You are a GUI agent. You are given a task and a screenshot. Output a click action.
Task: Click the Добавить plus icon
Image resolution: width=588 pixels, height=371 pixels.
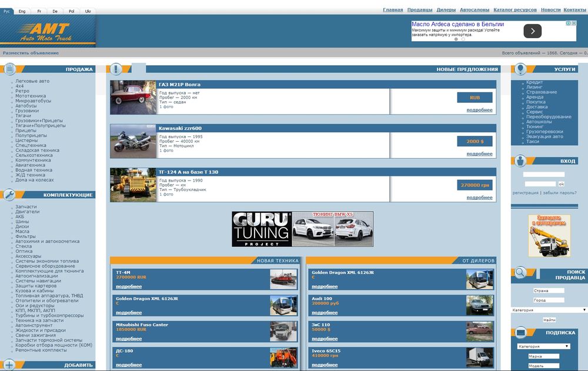[x=9, y=365]
